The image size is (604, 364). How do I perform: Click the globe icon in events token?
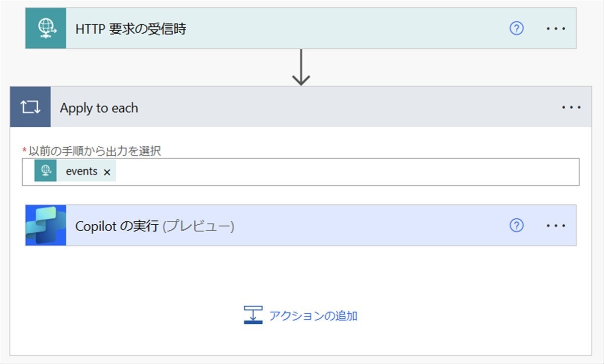pyautogui.click(x=46, y=171)
